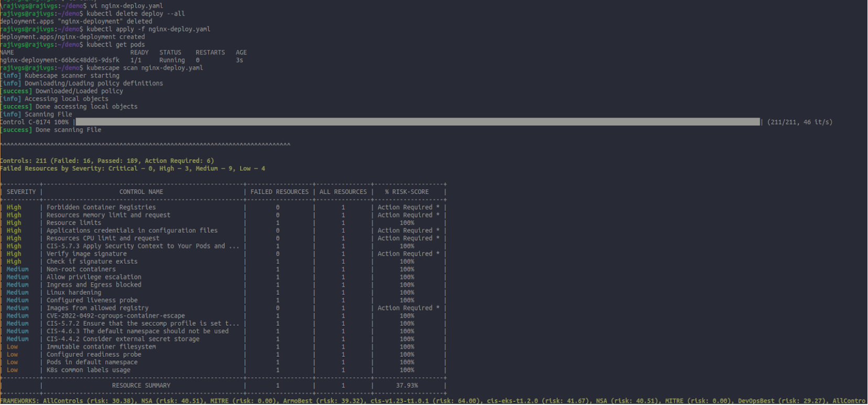This screenshot has height=405, width=868.
Task: Click the kubescape scan nginx-deploy.yaml command
Action: point(145,68)
